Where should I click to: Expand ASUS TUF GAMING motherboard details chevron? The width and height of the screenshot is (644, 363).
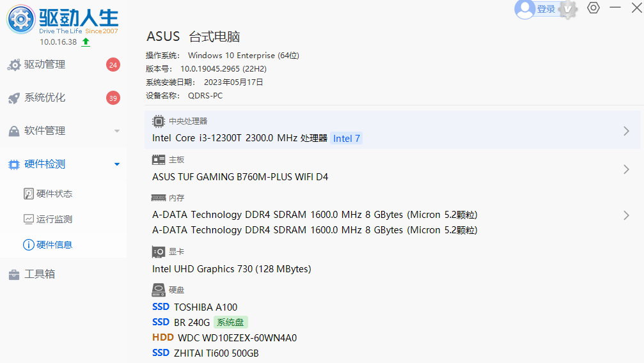626,169
